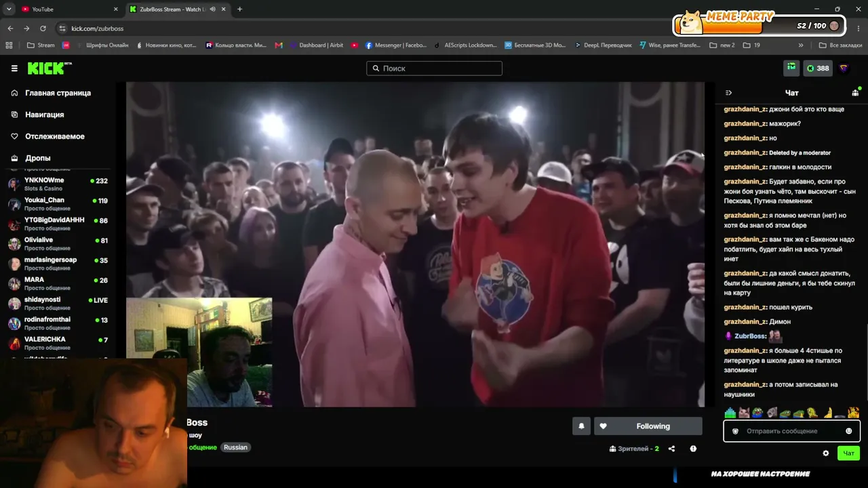Image resolution: width=868 pixels, height=488 pixels.
Task: Share the stream via share icon
Action: (671, 449)
